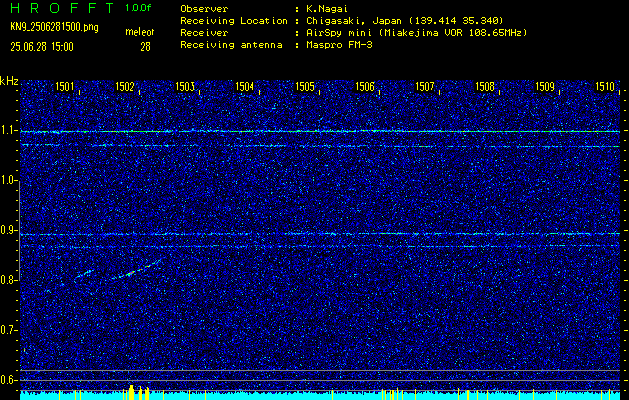This screenshot has width=629, height=400.
Task: Click the 1503 time marker
Action: point(185,86)
